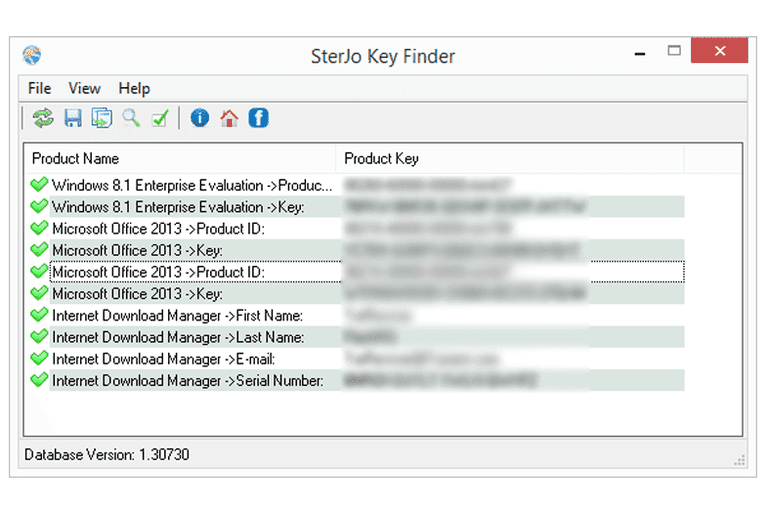Screen dimensions: 768x512
Task: Sort by the Product Name column header
Action: (180, 158)
